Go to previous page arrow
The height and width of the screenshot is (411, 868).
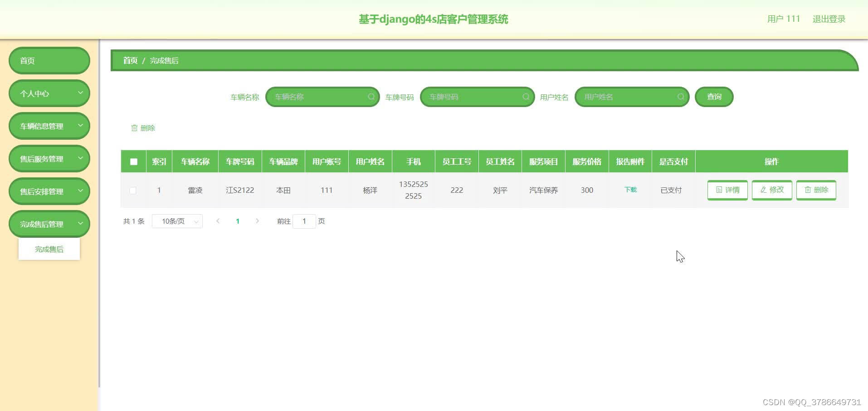pos(218,221)
